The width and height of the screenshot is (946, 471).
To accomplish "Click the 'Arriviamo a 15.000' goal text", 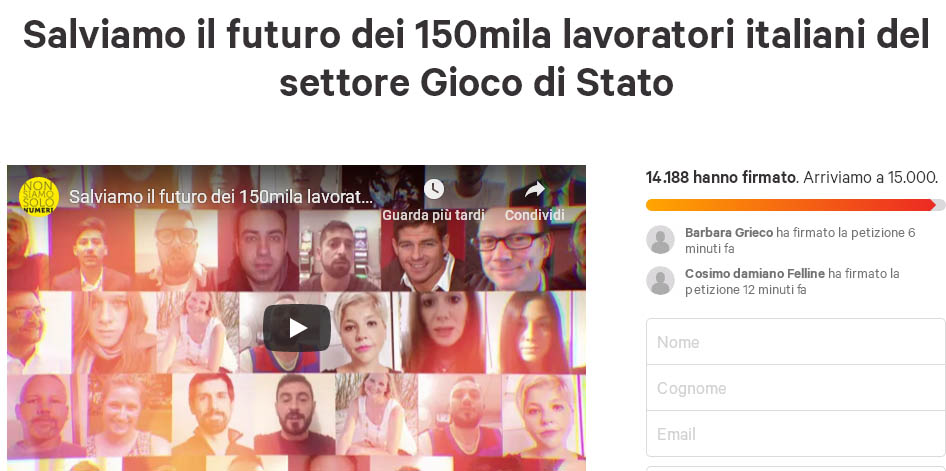I will [x=871, y=178].
